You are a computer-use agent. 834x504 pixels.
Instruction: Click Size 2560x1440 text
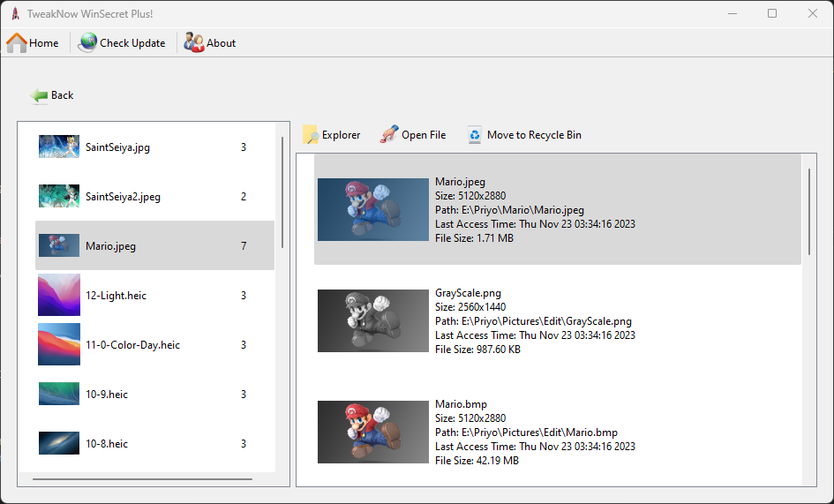click(x=470, y=307)
